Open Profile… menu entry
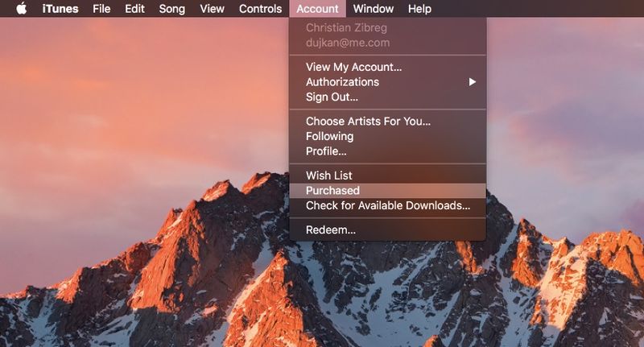 point(388,151)
